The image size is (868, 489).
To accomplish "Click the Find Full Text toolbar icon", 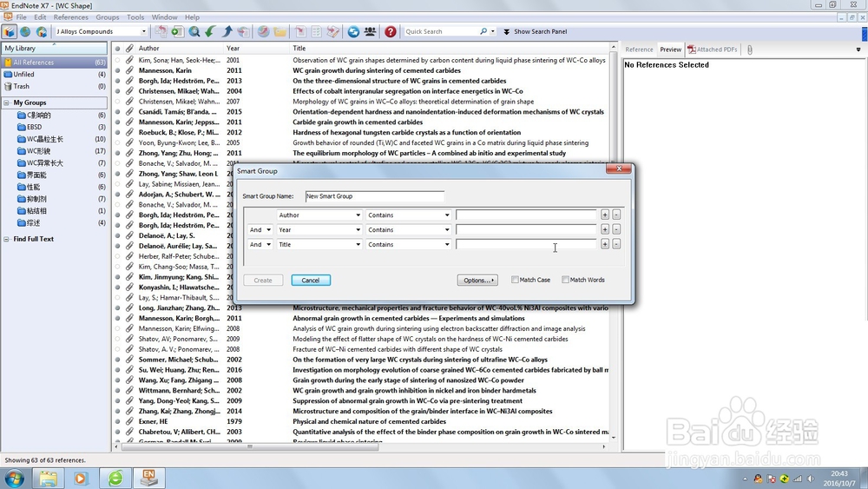I will click(x=244, y=31).
